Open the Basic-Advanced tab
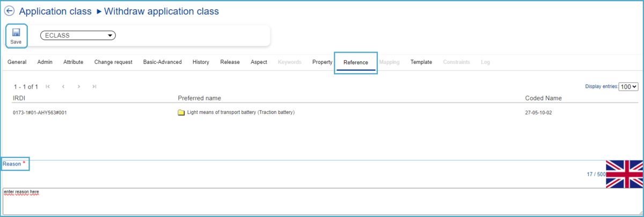The height and width of the screenshot is (217, 644). click(162, 62)
